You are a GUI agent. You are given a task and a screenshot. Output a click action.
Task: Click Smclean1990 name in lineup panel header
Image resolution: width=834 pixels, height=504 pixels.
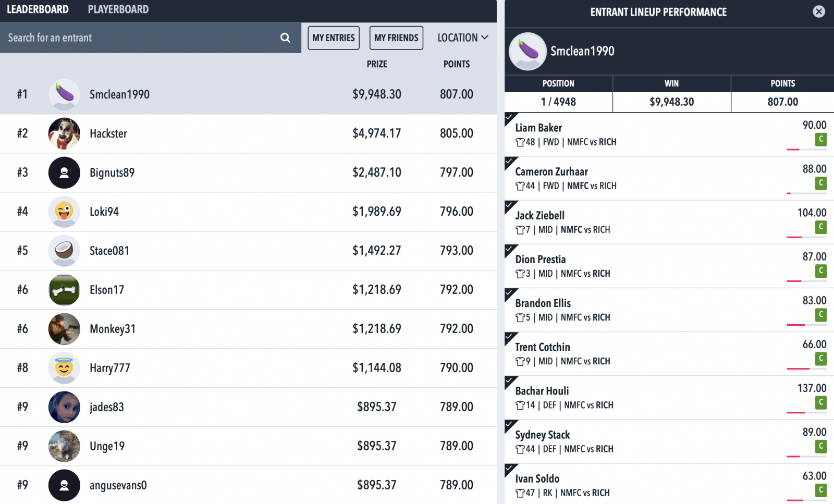(x=582, y=51)
